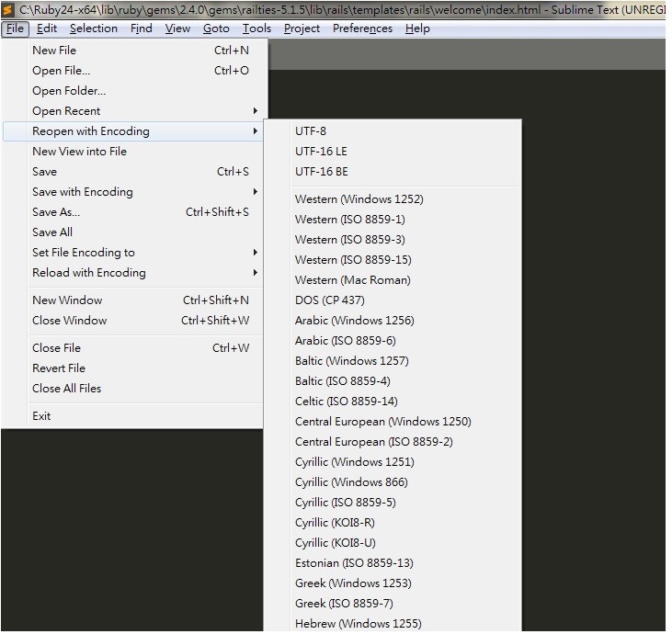Open the Tools menu
Screen dimensions: 672x634
256,28
